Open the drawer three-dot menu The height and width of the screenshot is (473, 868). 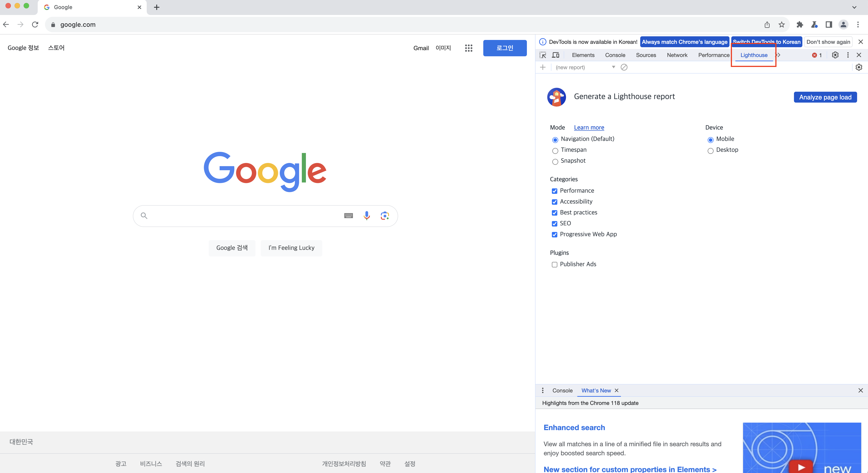pos(543,391)
